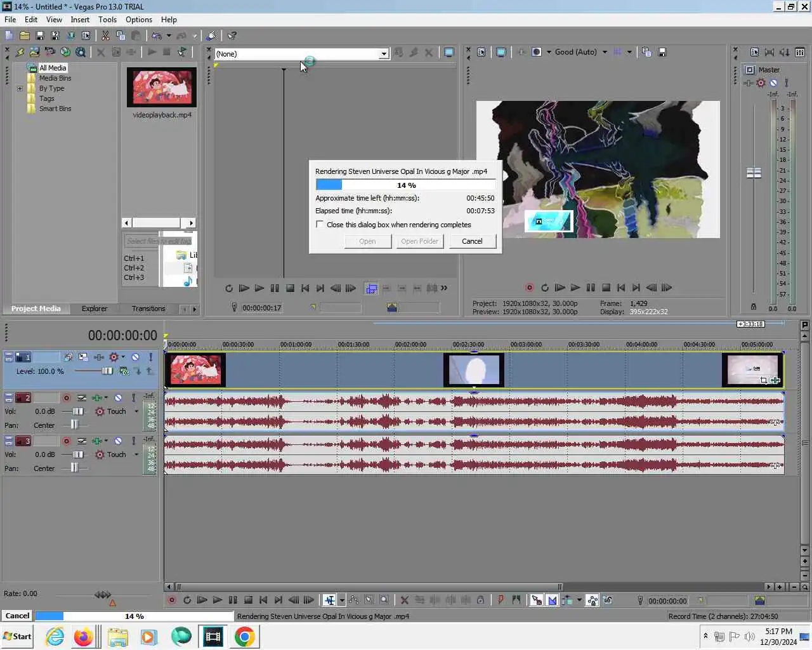Click the media search magnifier icon
The height and width of the screenshot is (650, 812).
[x=80, y=52]
